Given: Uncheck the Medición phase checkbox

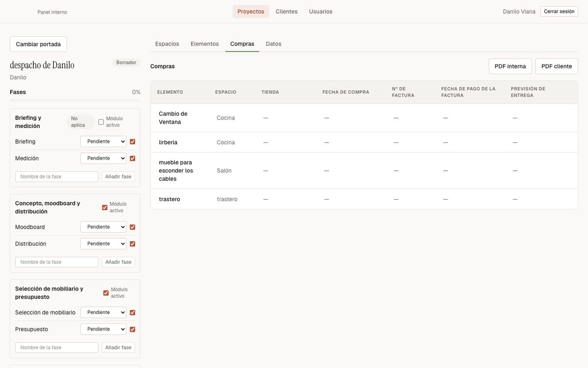Looking at the screenshot, I should 132,158.
